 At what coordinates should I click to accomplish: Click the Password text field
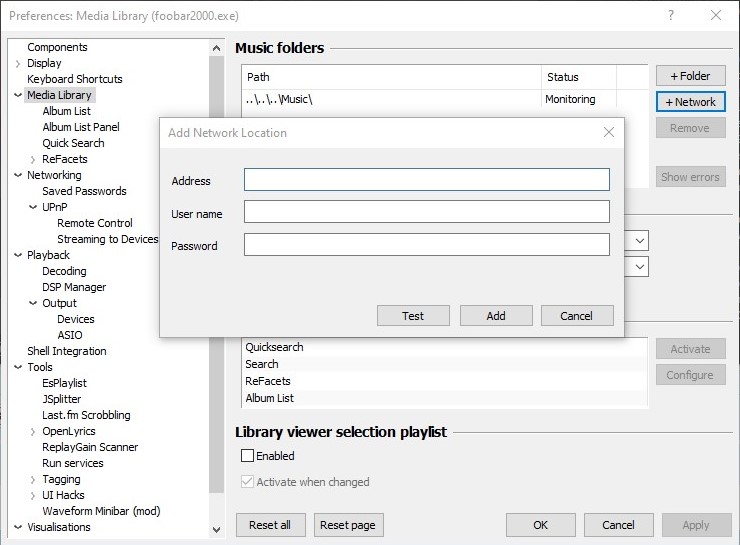(426, 245)
